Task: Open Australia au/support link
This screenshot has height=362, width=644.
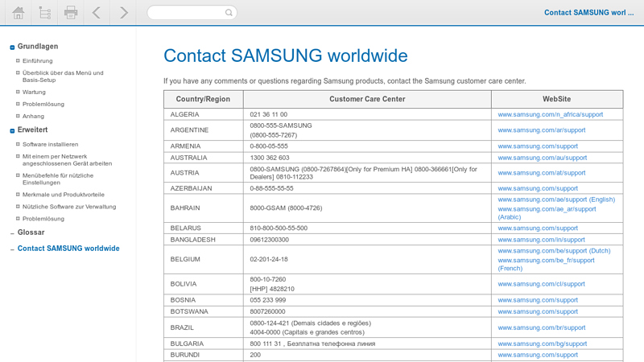Action: coord(542,158)
